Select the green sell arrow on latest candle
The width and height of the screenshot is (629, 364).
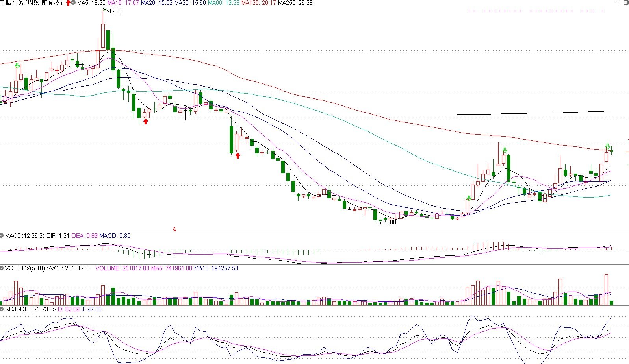(x=608, y=146)
